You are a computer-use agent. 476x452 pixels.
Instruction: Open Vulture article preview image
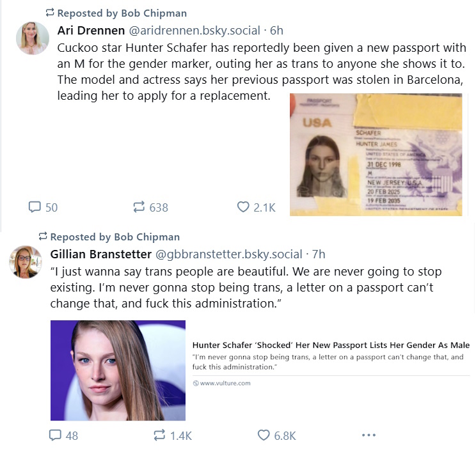pos(118,370)
